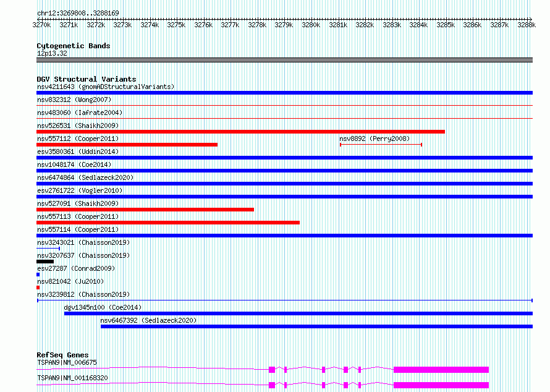The height and width of the screenshot is (392, 550).
Task: Open the RefSeq Genes track heading
Action: pyautogui.click(x=62, y=355)
